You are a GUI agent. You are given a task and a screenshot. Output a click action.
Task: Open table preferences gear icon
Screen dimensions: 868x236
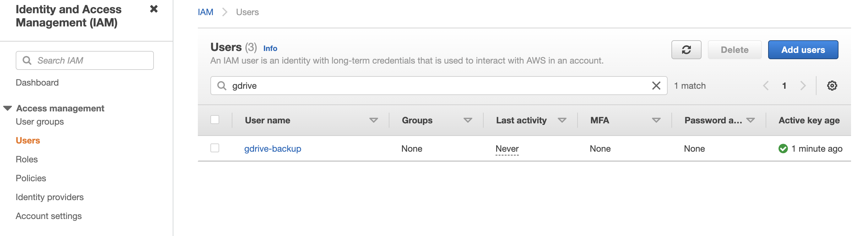coord(832,86)
